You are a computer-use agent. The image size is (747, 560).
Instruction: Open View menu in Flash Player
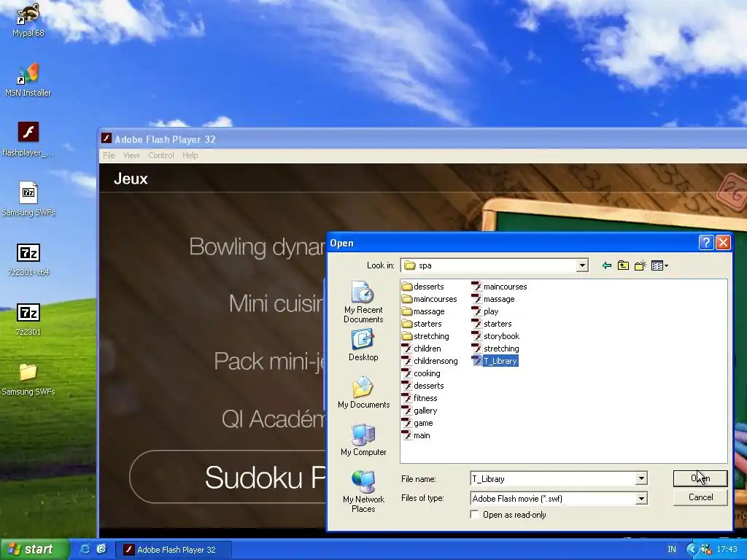tap(131, 155)
